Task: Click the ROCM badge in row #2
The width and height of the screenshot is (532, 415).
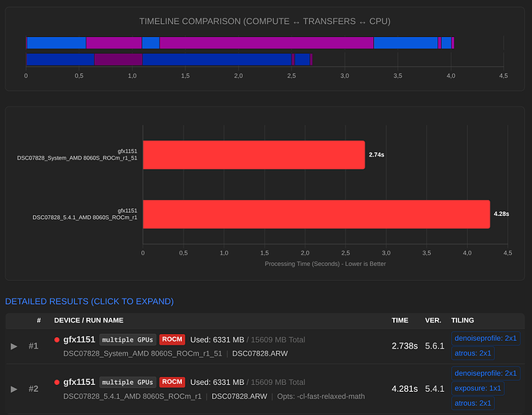Action: click(x=172, y=382)
